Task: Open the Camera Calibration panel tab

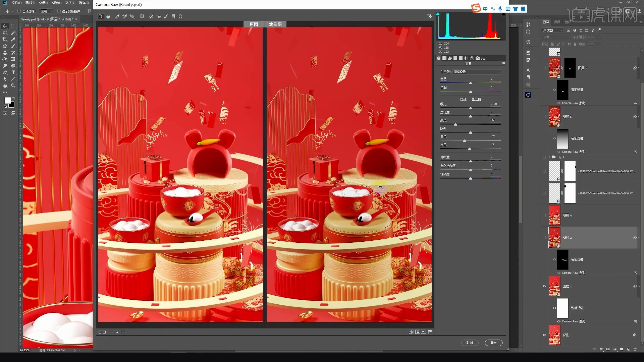Action: (478, 58)
